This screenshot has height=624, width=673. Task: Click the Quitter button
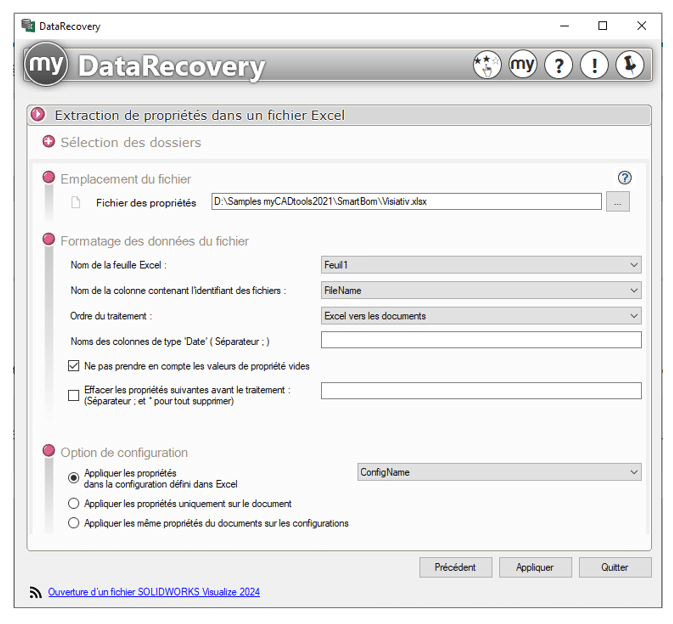[615, 567]
